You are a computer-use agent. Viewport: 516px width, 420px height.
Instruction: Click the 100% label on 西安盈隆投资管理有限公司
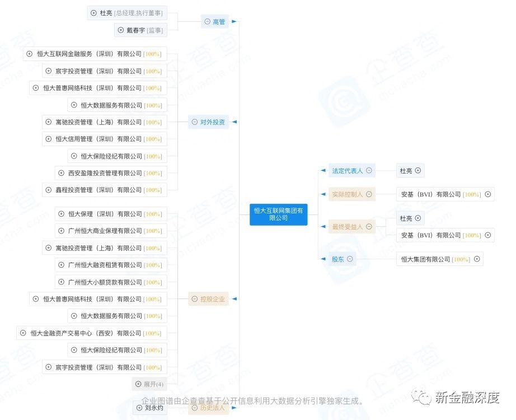click(153, 173)
